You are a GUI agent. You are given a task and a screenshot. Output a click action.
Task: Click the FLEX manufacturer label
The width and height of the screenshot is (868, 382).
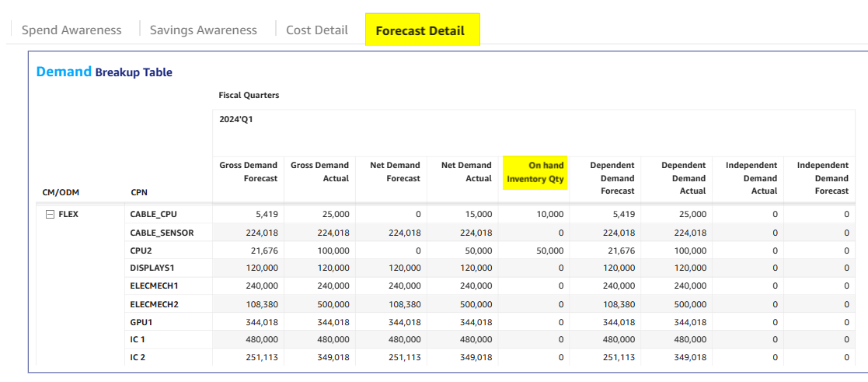68,214
